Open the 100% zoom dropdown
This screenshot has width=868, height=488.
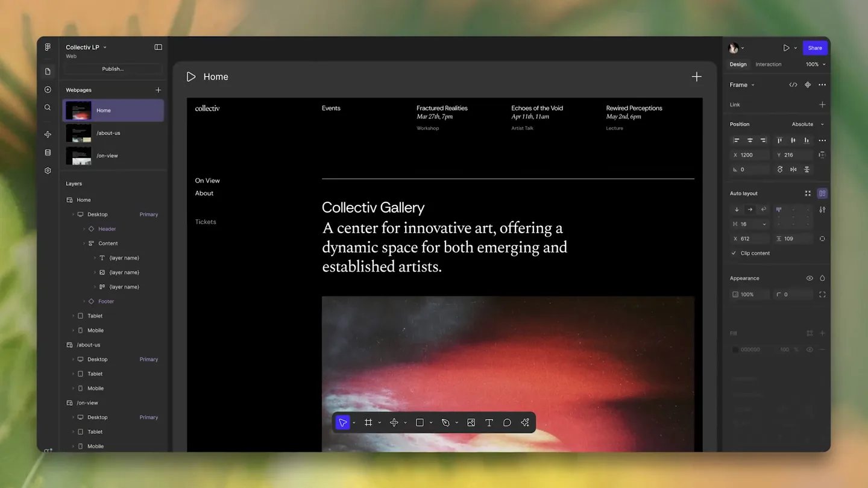click(816, 64)
